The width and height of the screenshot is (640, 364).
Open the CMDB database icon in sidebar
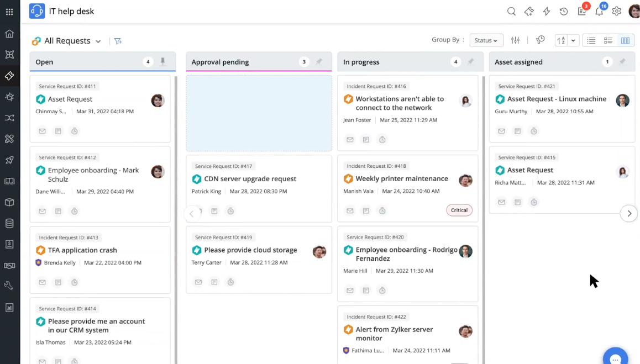(x=9, y=223)
